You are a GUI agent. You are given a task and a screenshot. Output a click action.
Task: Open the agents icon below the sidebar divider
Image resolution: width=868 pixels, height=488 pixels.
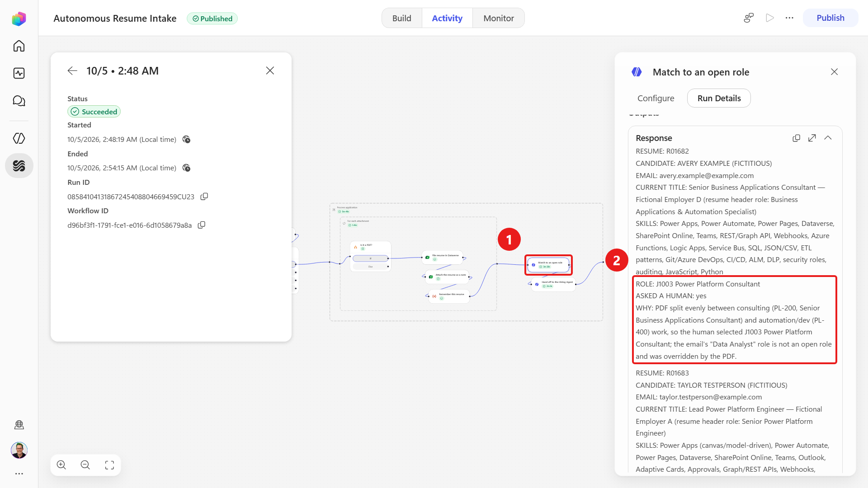pos(19,138)
